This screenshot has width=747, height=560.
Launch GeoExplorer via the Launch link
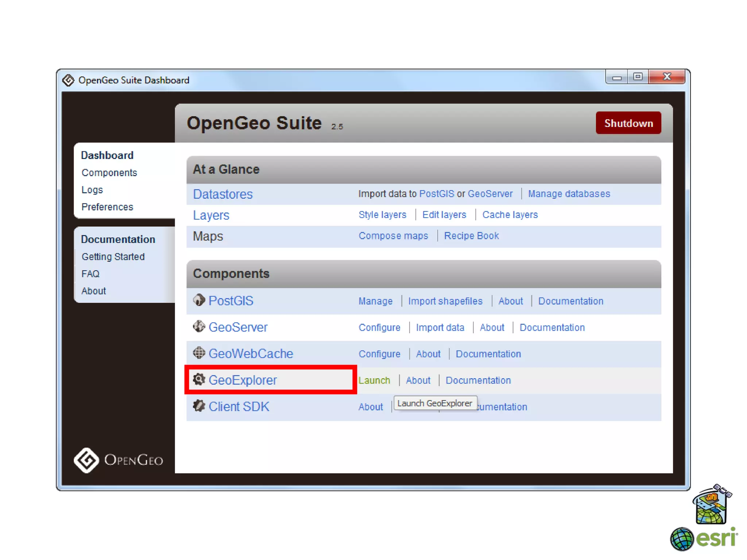[374, 380]
